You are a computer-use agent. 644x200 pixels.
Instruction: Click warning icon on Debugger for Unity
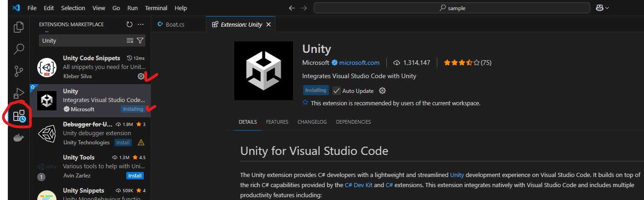(x=141, y=143)
